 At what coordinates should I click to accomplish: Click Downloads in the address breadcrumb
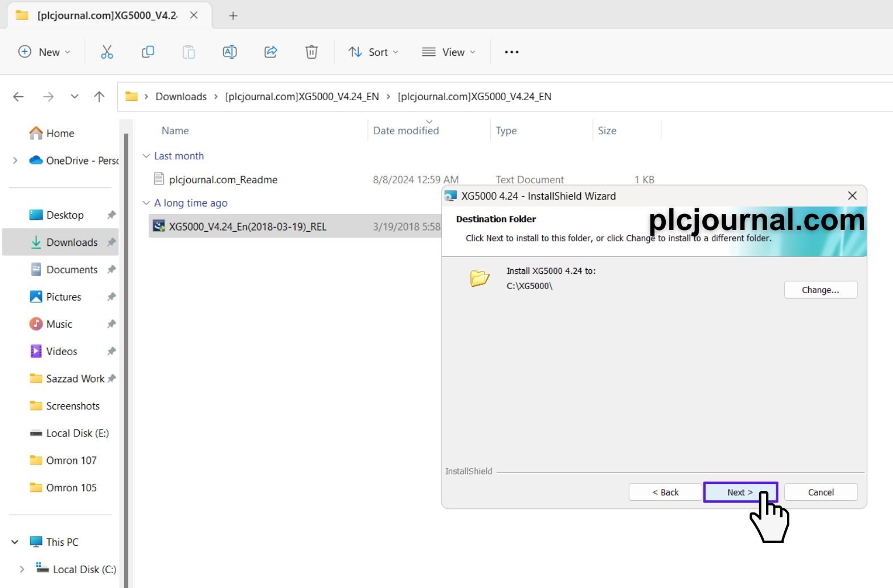181,97
